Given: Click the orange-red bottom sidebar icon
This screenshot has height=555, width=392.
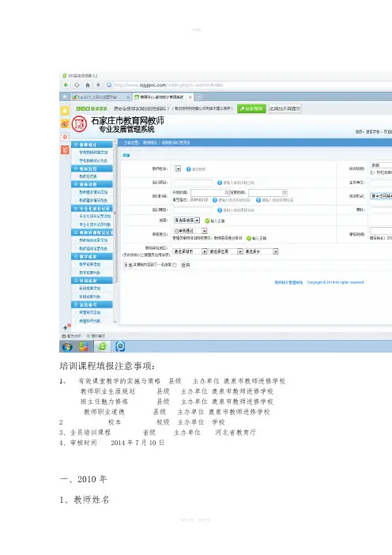Looking at the screenshot, I should pyautogui.click(x=65, y=149).
